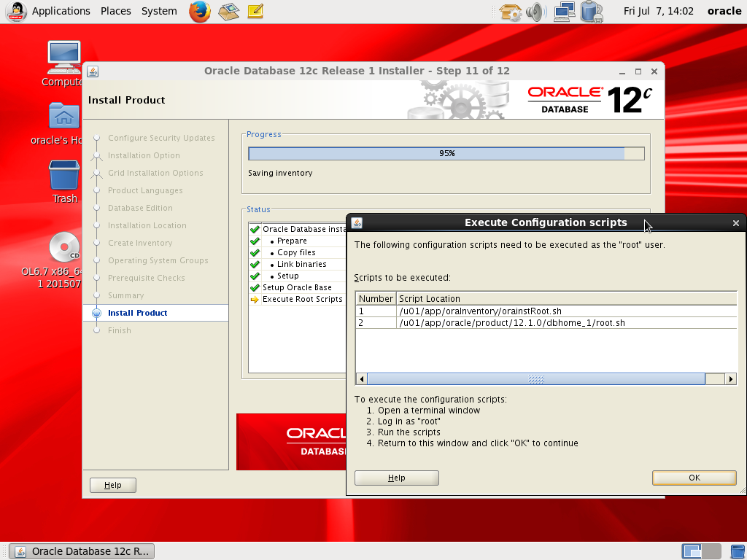747x560 pixels.
Task: Click the Script Location column header
Action: [566, 298]
